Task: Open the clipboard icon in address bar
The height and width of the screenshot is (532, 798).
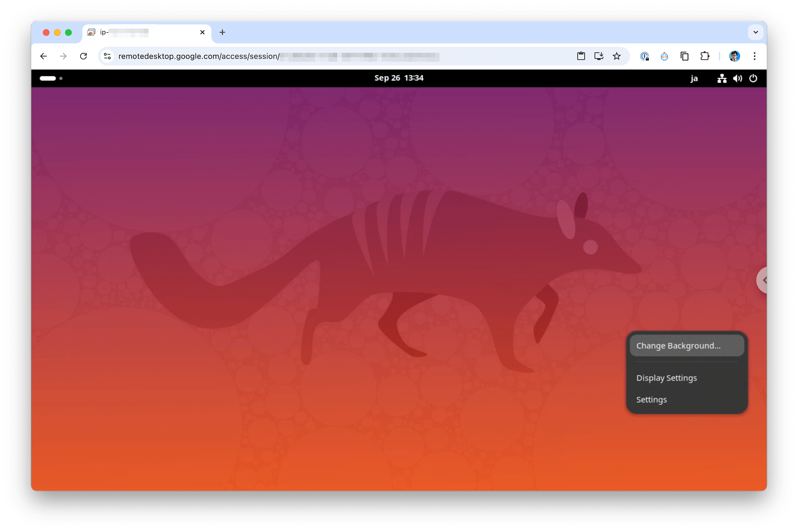Action: coord(581,56)
